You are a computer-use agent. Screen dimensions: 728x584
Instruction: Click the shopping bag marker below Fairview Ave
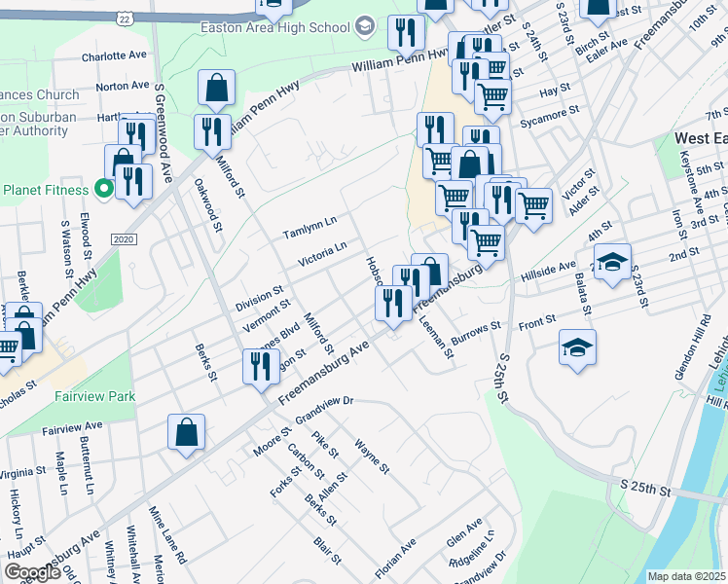pos(186,435)
